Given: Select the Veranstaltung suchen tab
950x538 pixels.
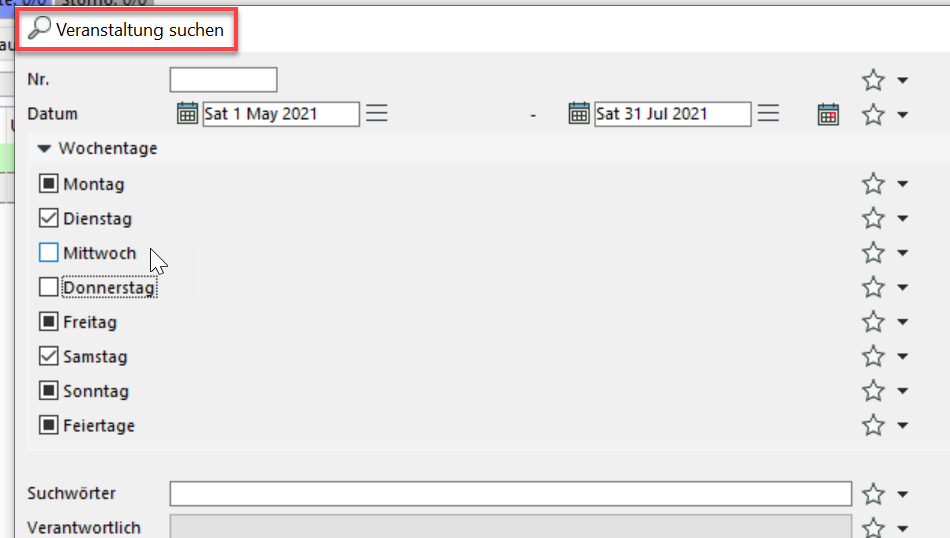Looking at the screenshot, I should pos(126,29).
